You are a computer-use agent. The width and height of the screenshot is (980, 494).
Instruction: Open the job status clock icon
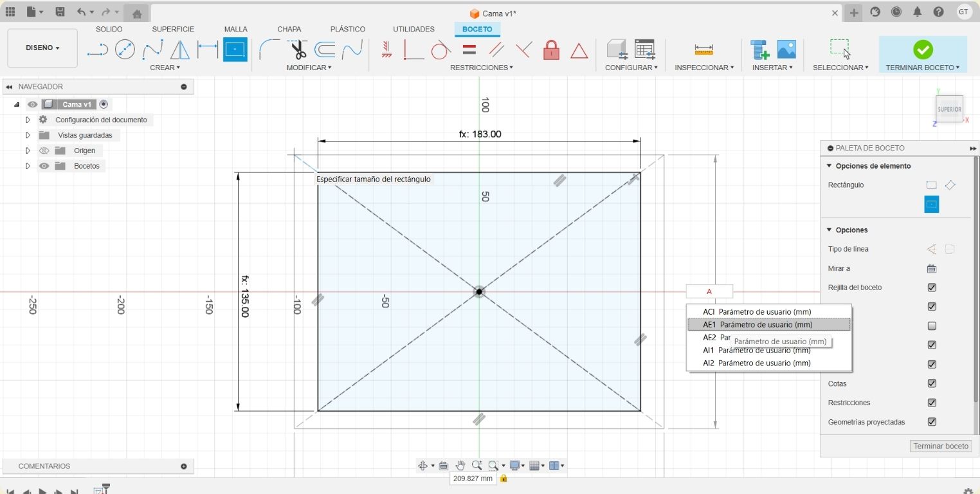pos(896,12)
